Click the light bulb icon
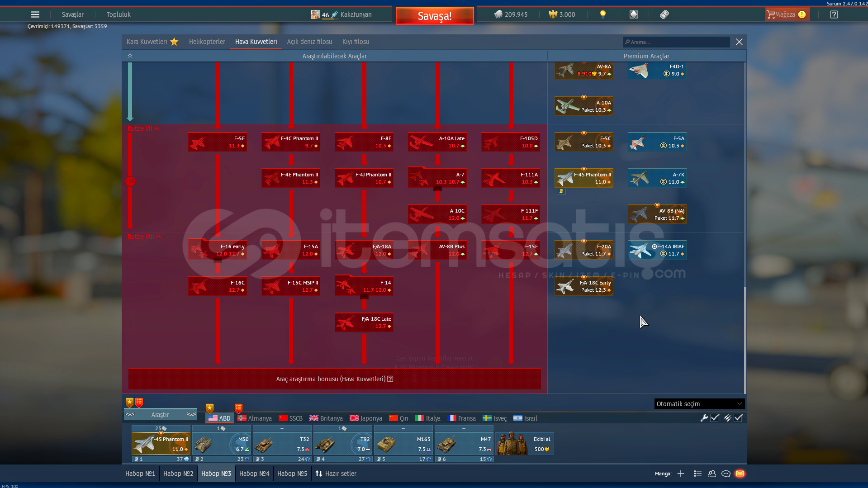Viewport: 868px width, 488px height. [x=602, y=14]
